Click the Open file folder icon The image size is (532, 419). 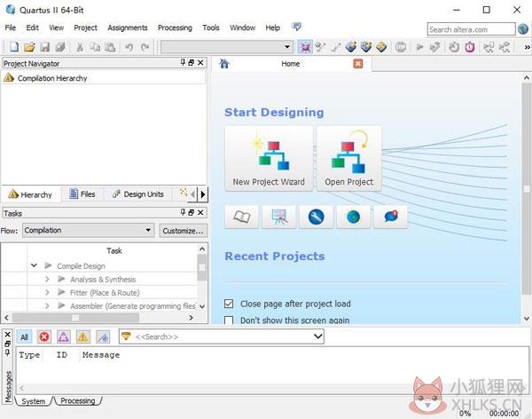coord(29,47)
